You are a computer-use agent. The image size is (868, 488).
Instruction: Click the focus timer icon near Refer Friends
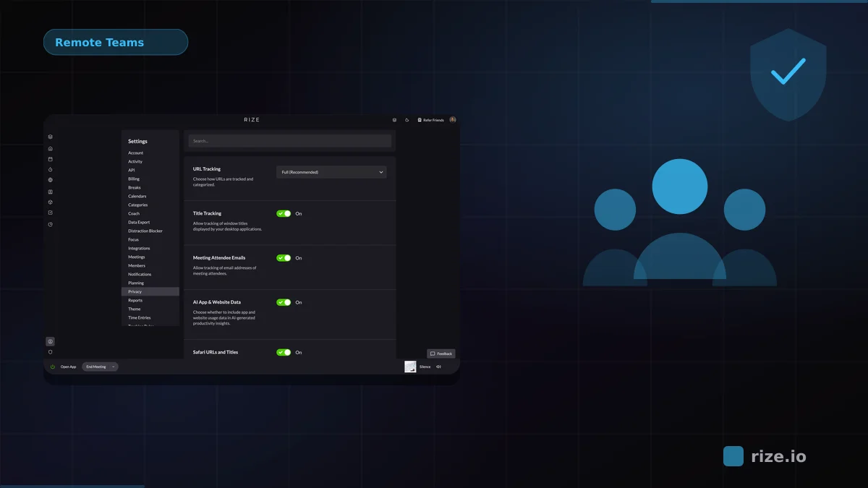coord(406,120)
